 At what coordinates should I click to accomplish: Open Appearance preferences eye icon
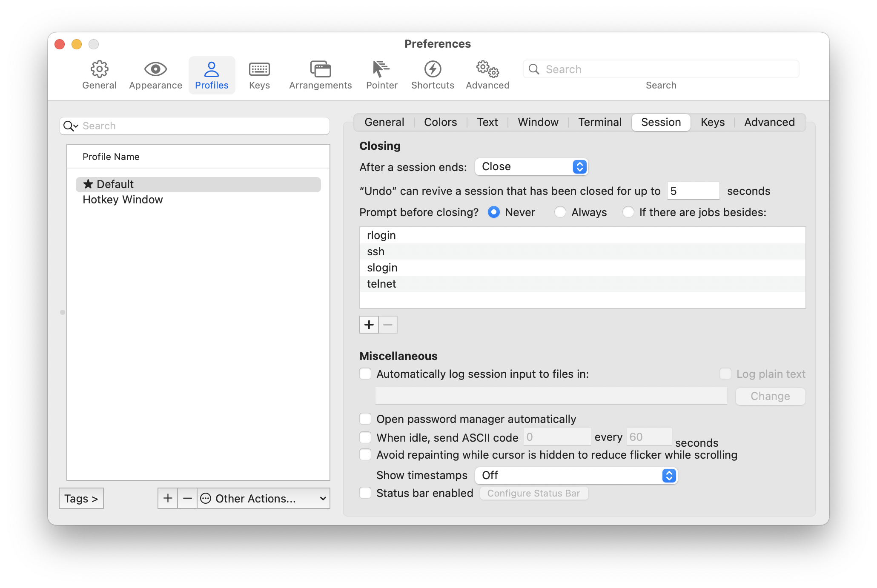tap(155, 69)
